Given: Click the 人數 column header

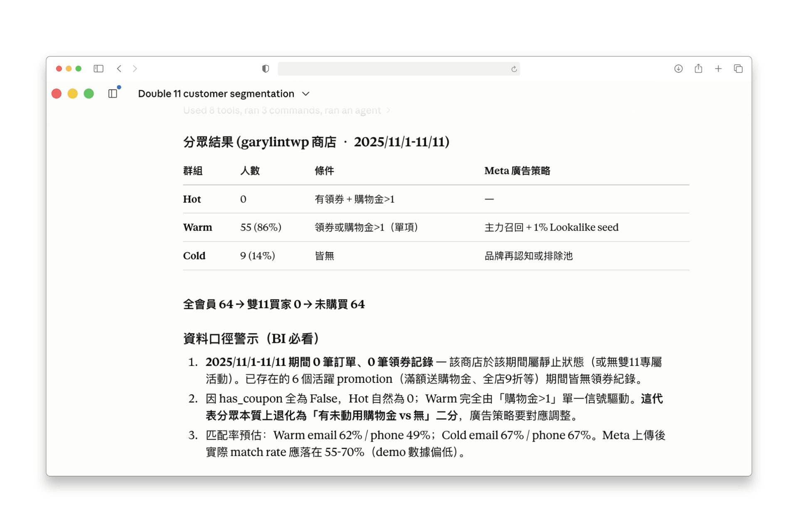Looking at the screenshot, I should 250,171.
